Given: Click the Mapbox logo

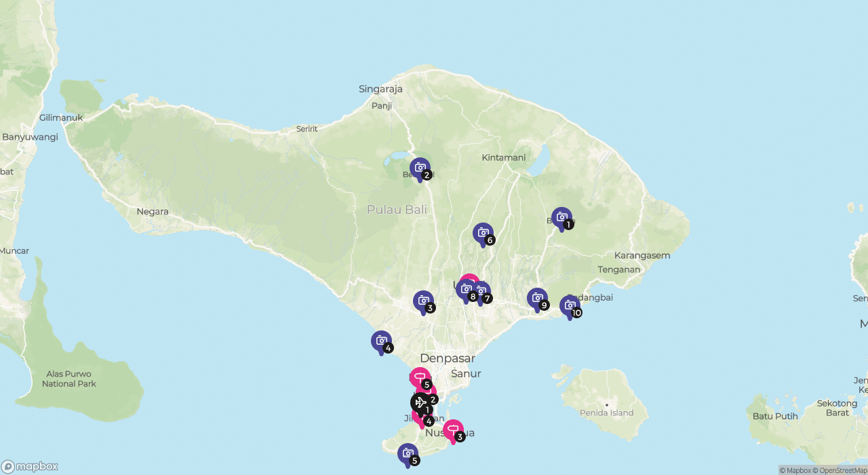Looking at the screenshot, I should tap(30, 467).
